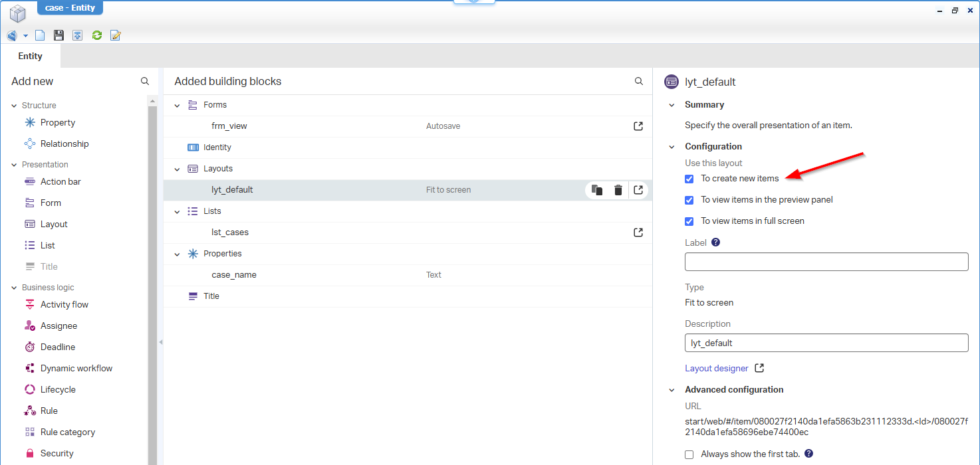Toggle 'To view items in the preview panel'
The width and height of the screenshot is (980, 465).
tap(689, 200)
